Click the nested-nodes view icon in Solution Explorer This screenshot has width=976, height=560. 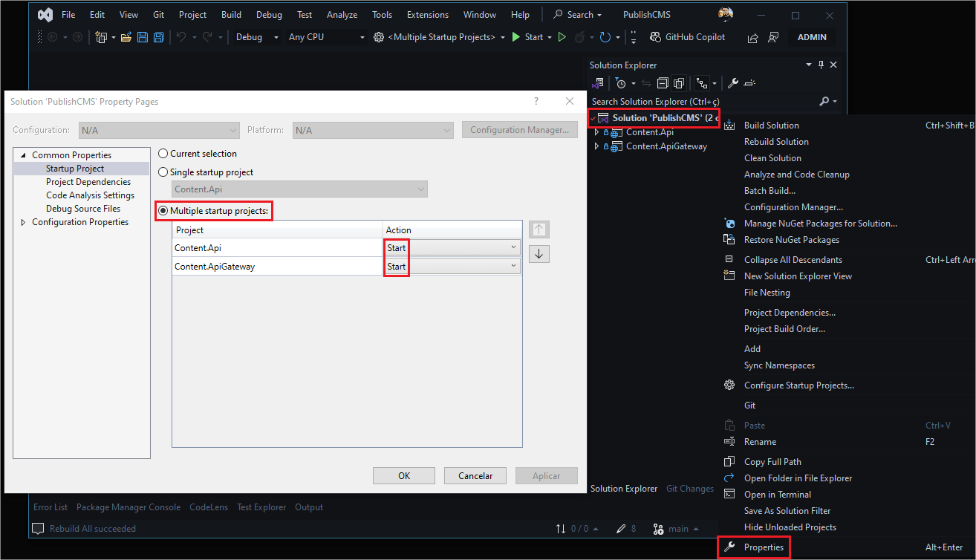point(701,83)
